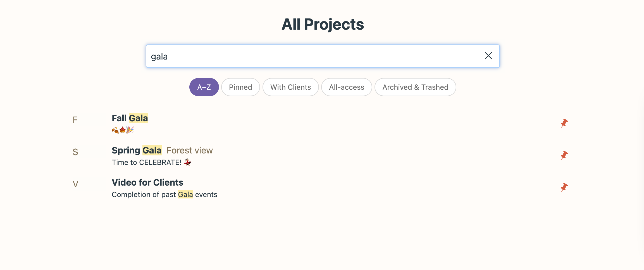Viewport: 644px width, 270px height.
Task: Click 'Completion of past Gala events' description
Action: coord(164,195)
